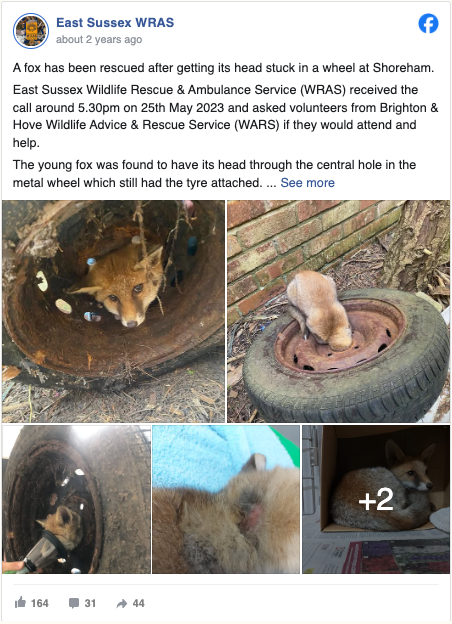View the 164 likes count
Screen dimensions: 452x624
tap(40, 603)
